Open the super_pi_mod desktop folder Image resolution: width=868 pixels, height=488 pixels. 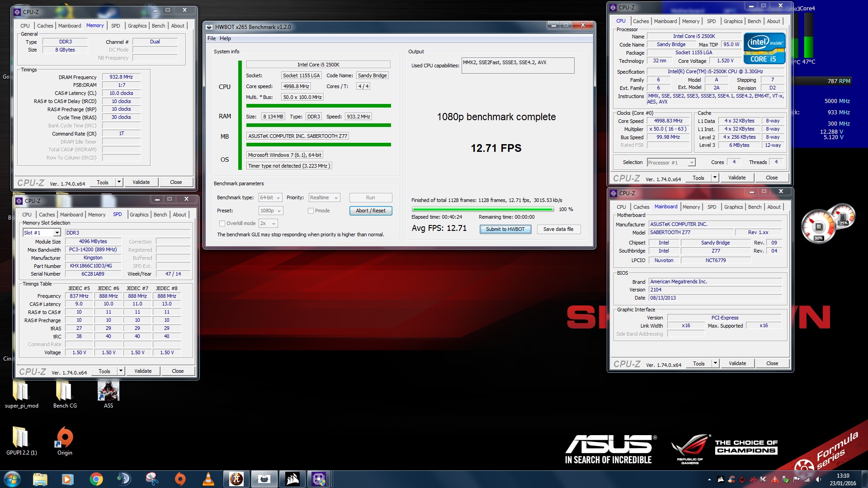coord(21,395)
